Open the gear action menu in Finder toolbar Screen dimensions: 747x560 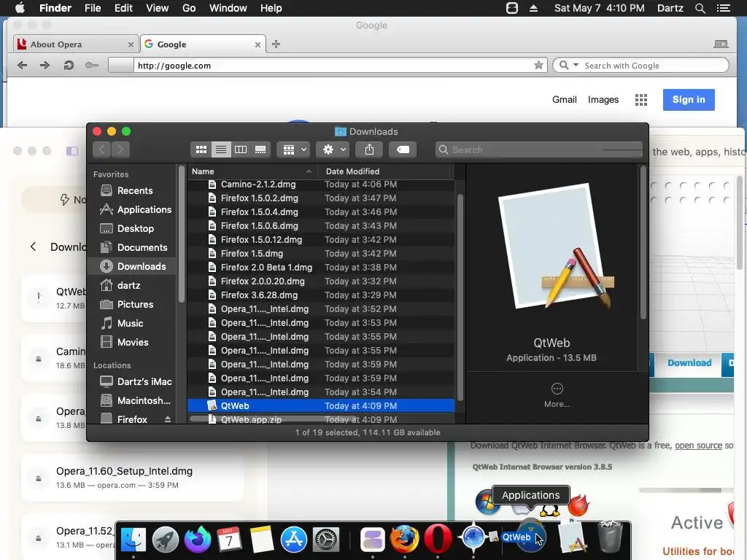tap(333, 149)
